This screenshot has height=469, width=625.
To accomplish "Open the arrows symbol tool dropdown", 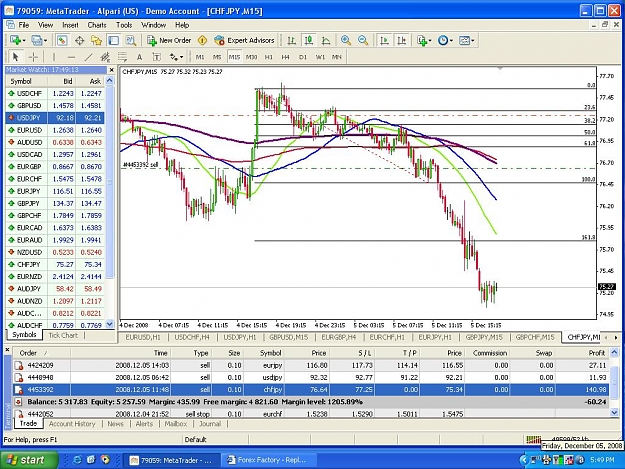I will point(177,57).
